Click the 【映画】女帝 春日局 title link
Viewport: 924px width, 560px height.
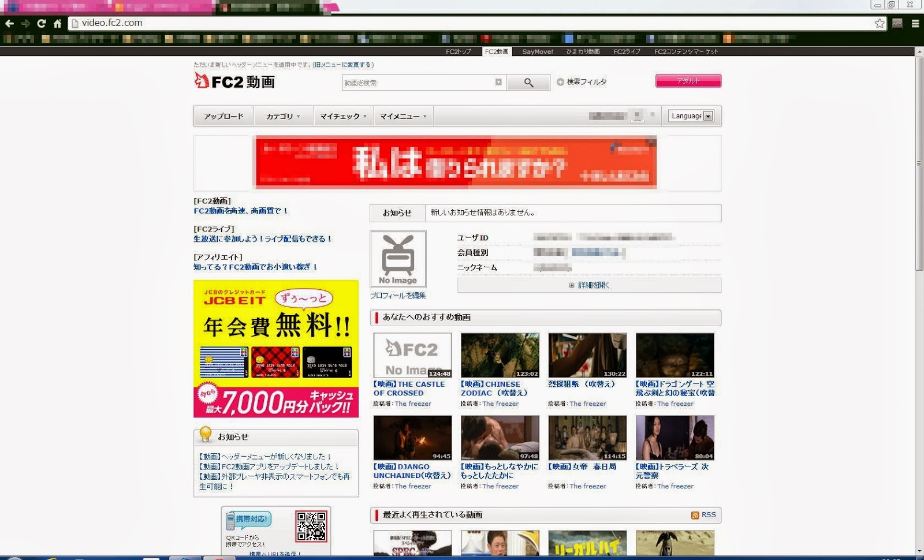click(583, 466)
